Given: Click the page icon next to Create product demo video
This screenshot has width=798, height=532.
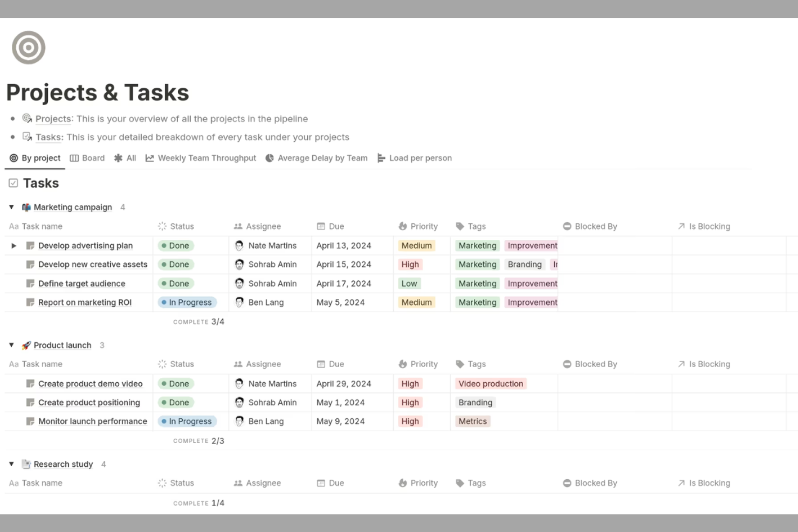Looking at the screenshot, I should [x=30, y=383].
